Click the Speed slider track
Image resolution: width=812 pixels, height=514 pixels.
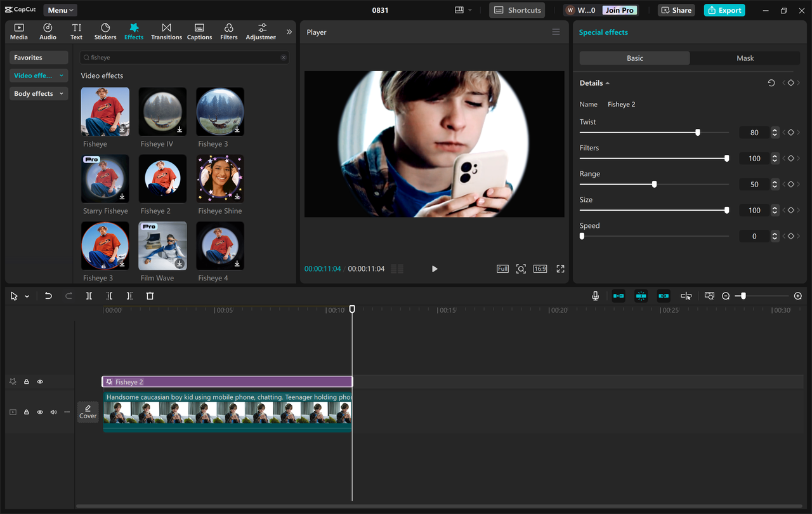click(x=654, y=236)
